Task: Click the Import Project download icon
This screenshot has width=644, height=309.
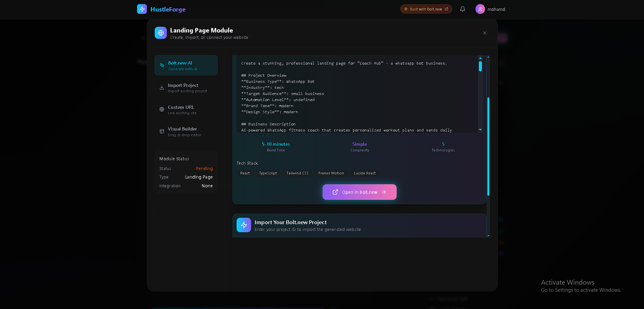Action: click(162, 88)
